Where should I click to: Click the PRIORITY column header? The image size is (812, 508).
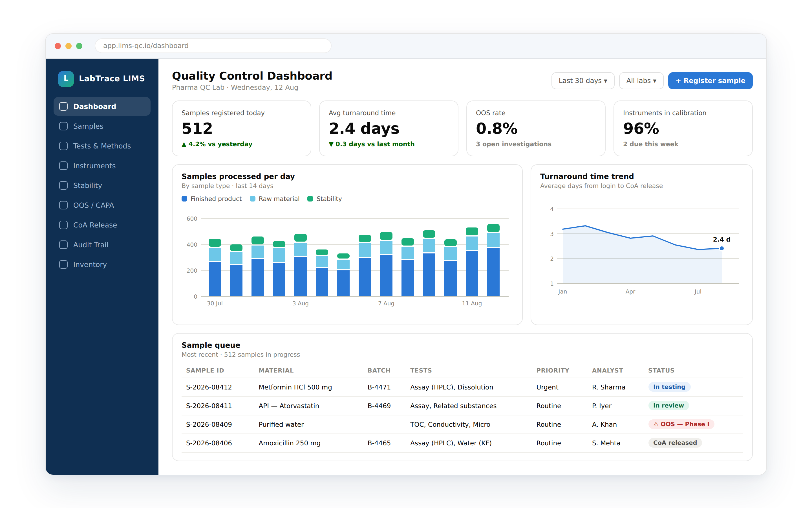(553, 371)
